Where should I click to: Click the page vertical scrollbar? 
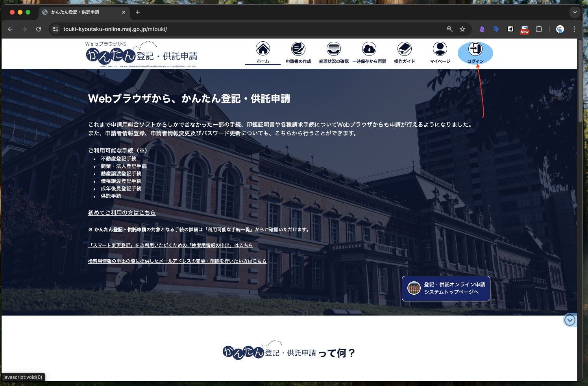click(580, 197)
